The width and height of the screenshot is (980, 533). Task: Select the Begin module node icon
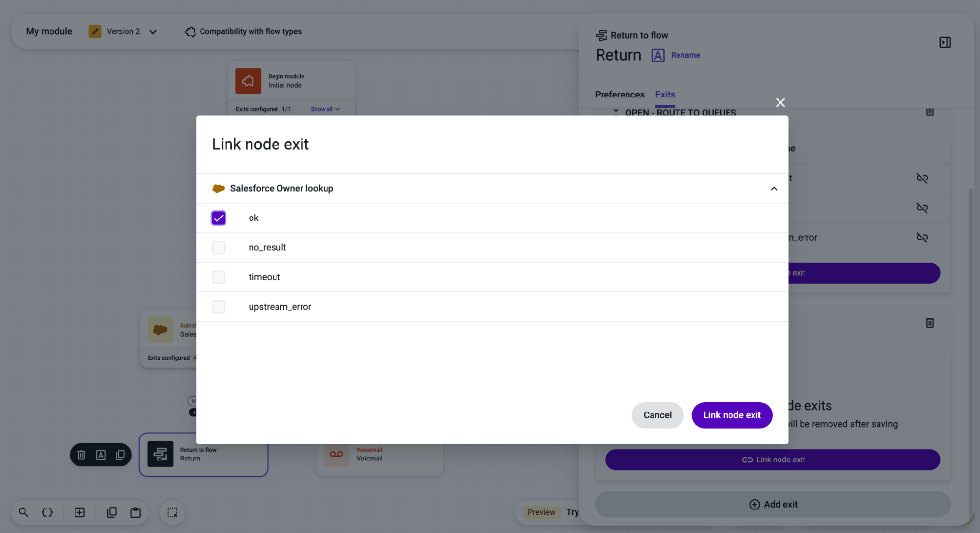248,81
